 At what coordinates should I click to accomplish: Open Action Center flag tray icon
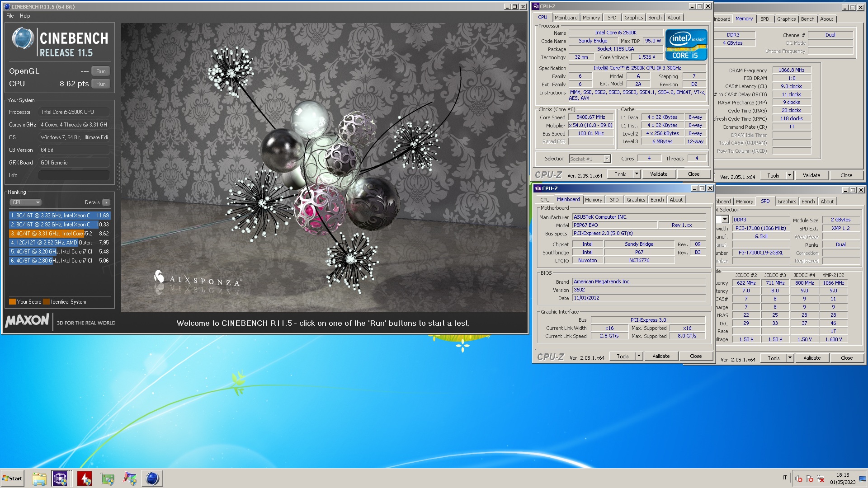[810, 479]
